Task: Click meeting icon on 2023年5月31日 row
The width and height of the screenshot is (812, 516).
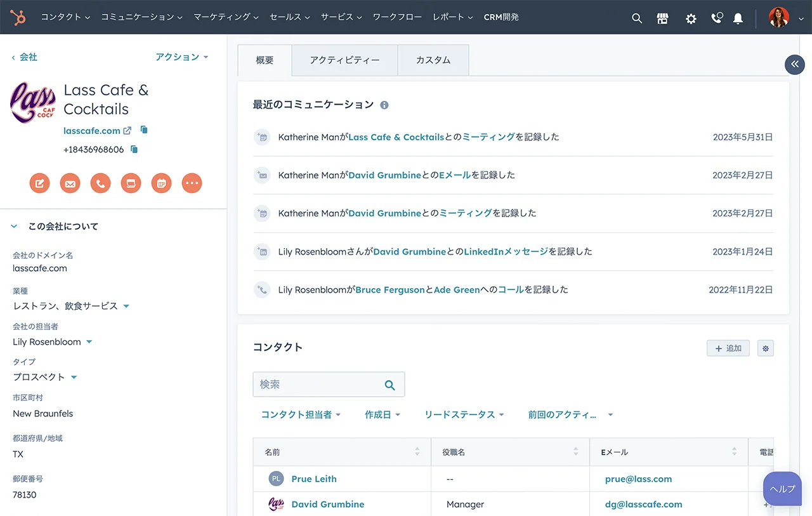Action: pyautogui.click(x=262, y=137)
